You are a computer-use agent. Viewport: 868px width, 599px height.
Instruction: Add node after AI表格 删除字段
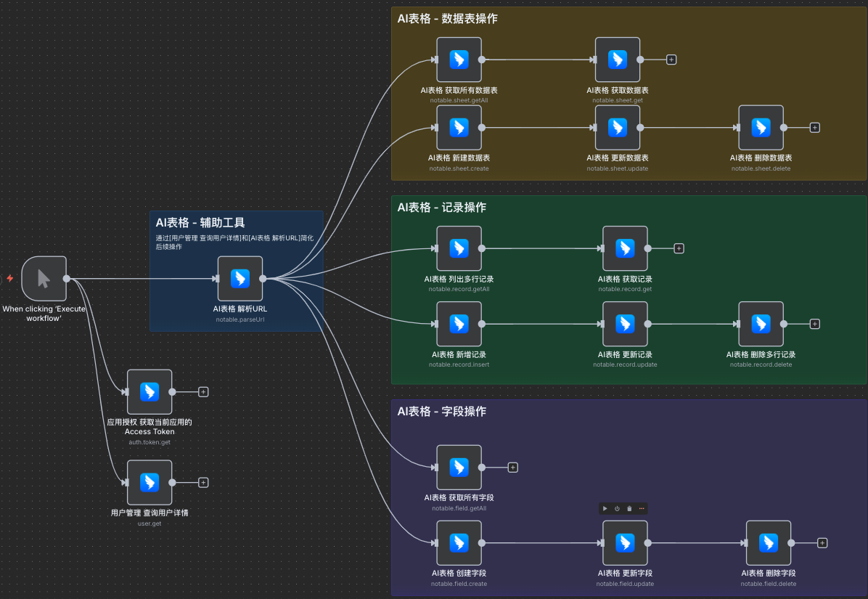pyautogui.click(x=822, y=543)
